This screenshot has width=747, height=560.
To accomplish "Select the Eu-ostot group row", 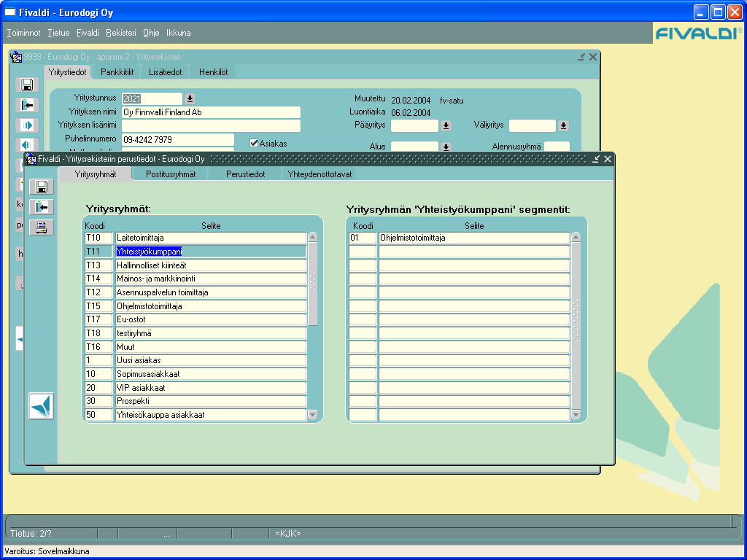I will click(211, 319).
